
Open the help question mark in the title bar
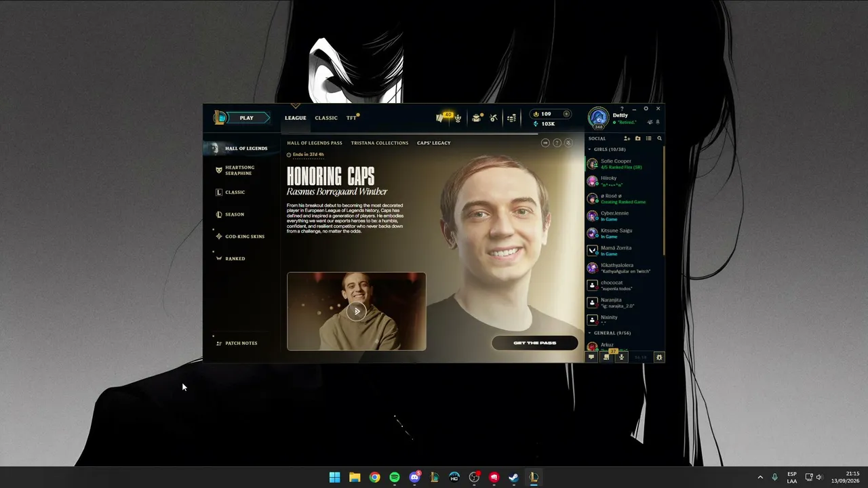[622, 108]
